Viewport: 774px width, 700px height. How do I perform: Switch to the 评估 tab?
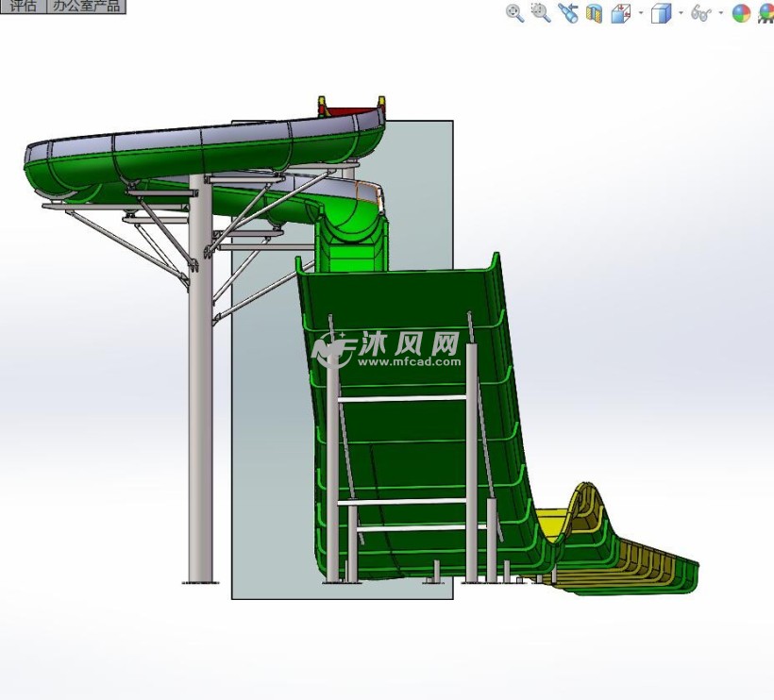tap(24, 7)
